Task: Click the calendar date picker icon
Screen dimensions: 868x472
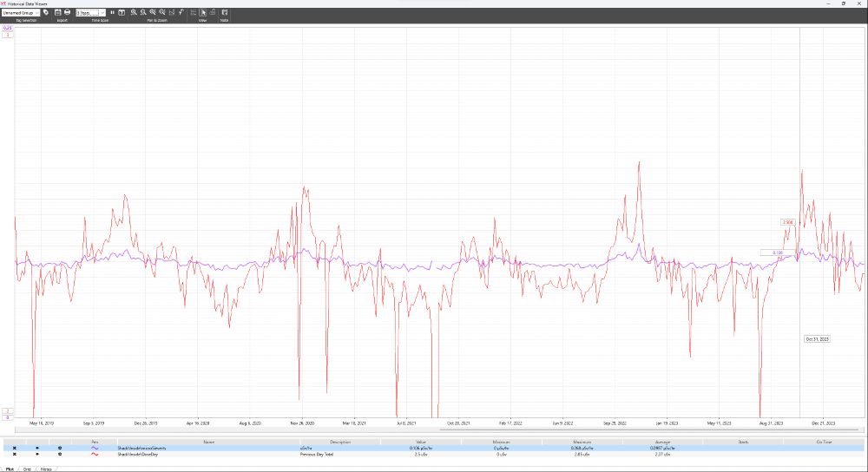Action: coord(122,12)
